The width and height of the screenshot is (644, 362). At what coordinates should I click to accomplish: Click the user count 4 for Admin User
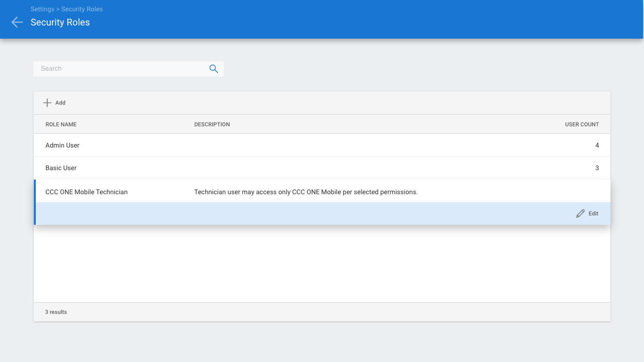pyautogui.click(x=597, y=145)
